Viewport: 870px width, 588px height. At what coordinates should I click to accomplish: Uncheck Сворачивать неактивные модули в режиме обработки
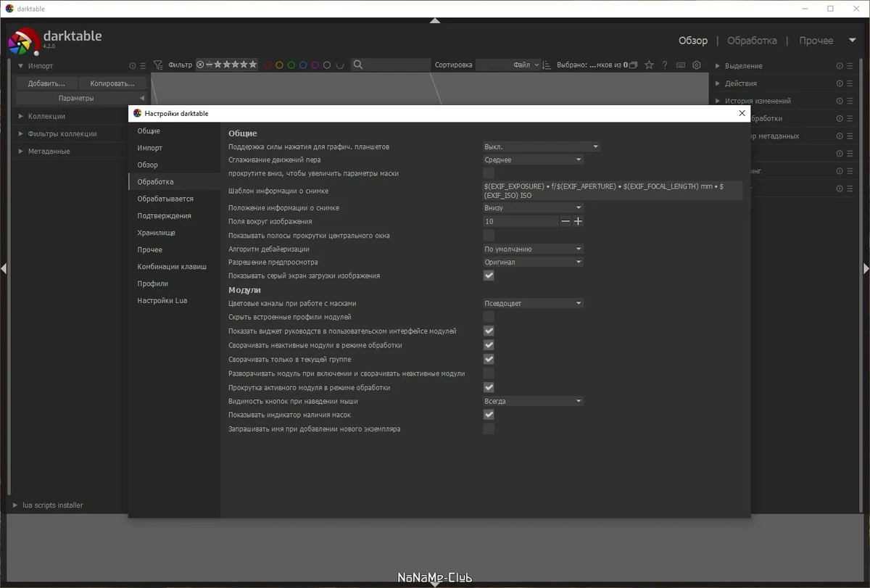[x=489, y=345]
